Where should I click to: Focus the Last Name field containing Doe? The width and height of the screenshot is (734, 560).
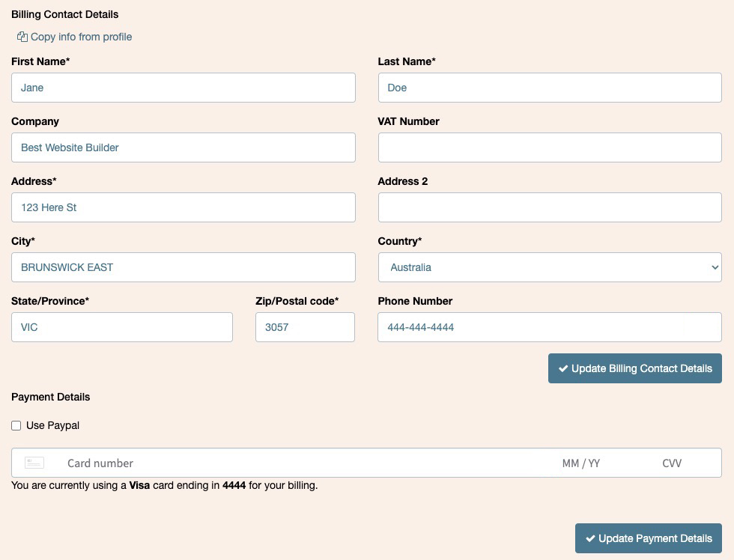click(x=550, y=88)
